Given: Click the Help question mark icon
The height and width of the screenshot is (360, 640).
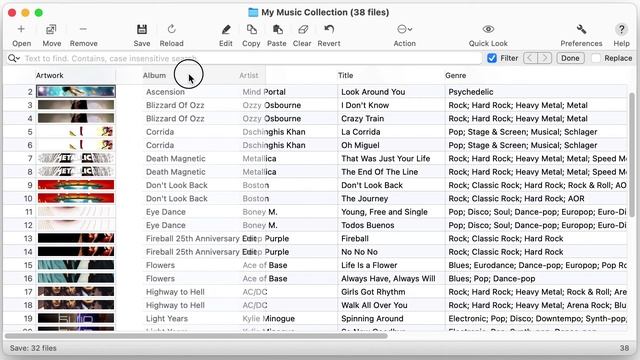Looking at the screenshot, I should tap(621, 29).
